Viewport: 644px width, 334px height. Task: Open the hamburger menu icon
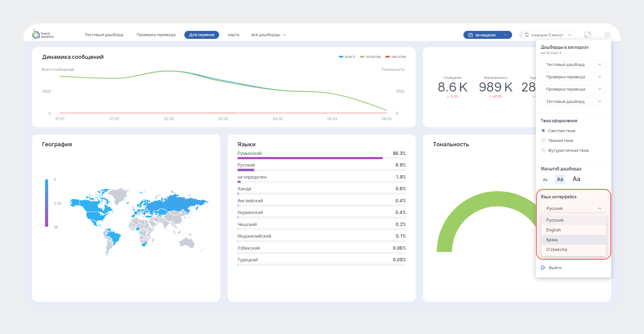pos(607,35)
